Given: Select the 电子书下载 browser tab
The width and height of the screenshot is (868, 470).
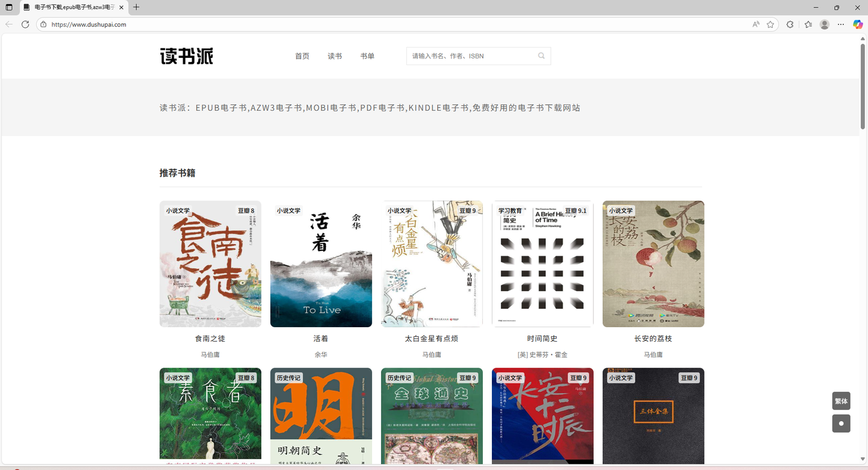Looking at the screenshot, I should (x=74, y=7).
